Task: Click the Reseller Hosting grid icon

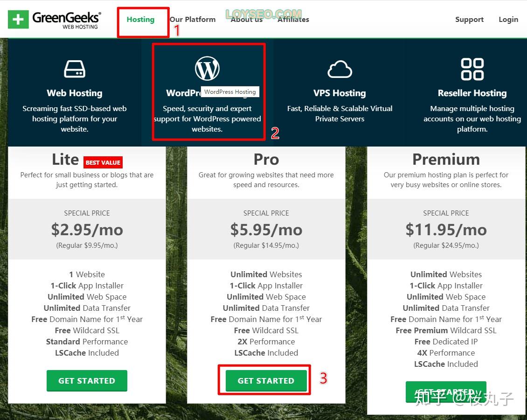Action: (x=472, y=69)
